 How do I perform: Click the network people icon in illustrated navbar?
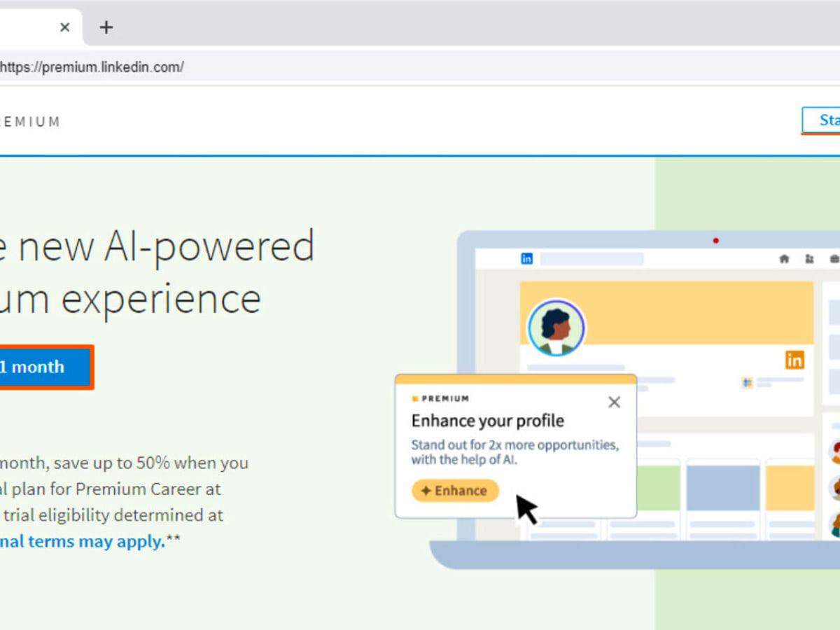810,259
